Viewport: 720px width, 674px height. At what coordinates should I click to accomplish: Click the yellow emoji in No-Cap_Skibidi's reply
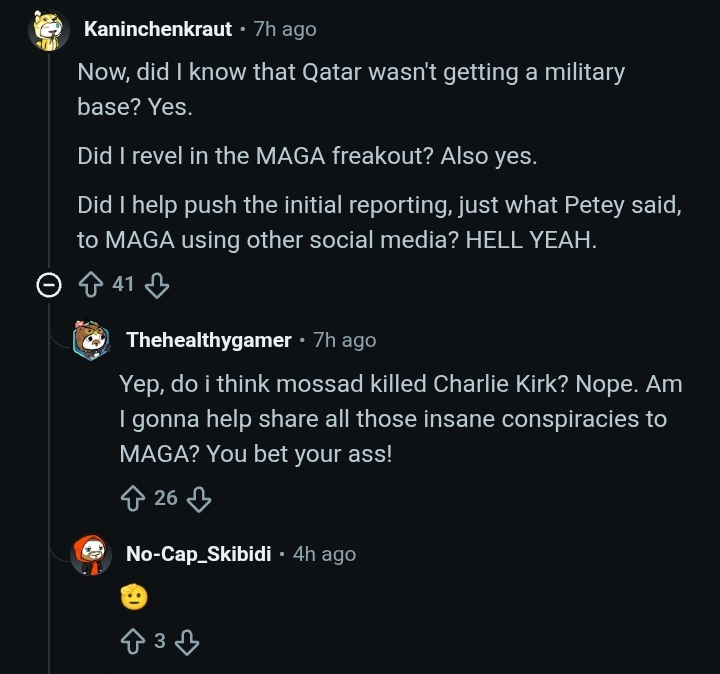click(x=134, y=598)
